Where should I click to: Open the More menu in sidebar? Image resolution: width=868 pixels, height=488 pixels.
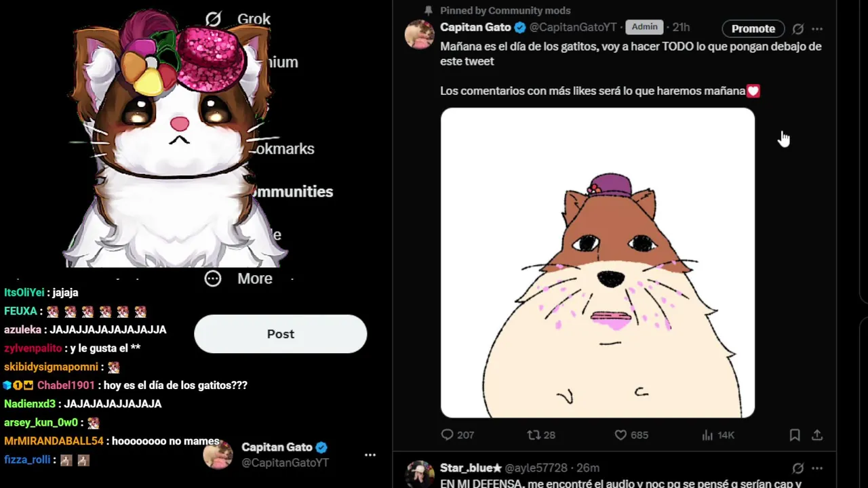(x=254, y=279)
